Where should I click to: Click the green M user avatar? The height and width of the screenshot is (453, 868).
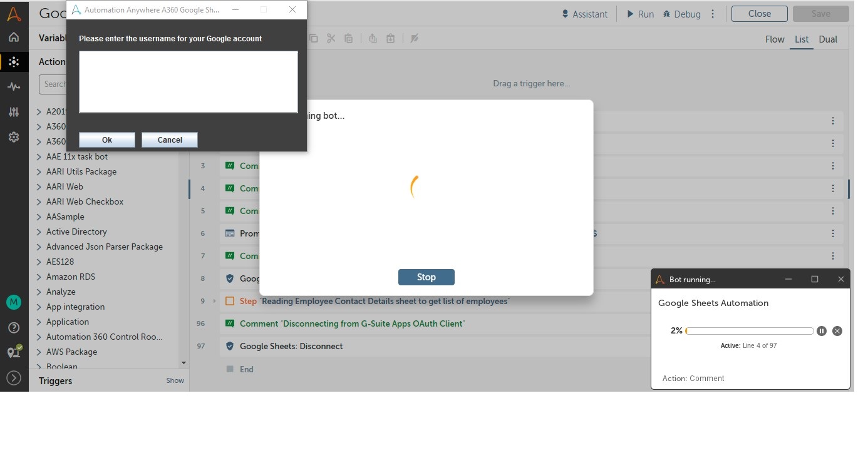pyautogui.click(x=14, y=302)
